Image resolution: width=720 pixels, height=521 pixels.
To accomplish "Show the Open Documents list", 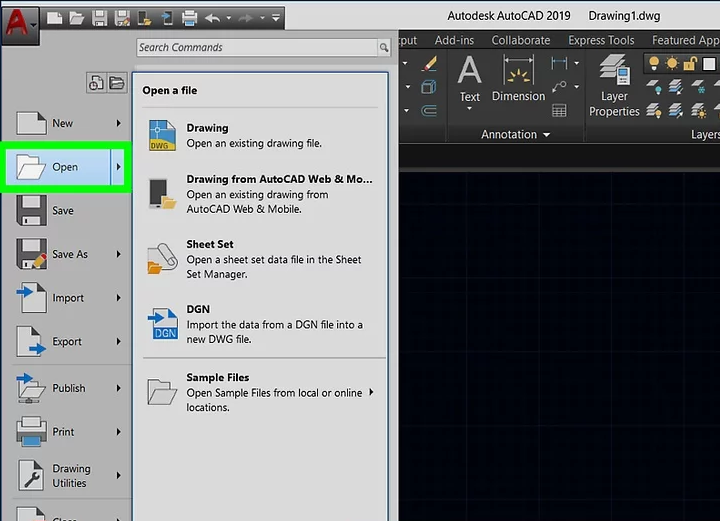I will click(x=117, y=83).
